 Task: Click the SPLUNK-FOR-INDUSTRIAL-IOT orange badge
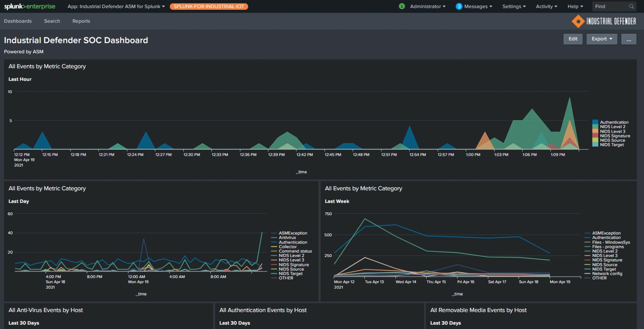click(x=209, y=6)
